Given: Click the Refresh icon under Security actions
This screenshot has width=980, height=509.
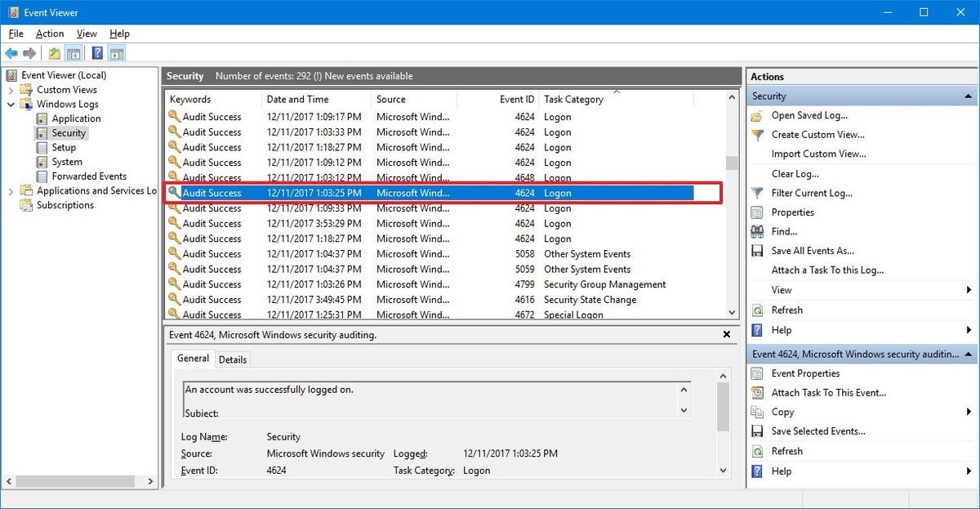Looking at the screenshot, I should [757, 310].
